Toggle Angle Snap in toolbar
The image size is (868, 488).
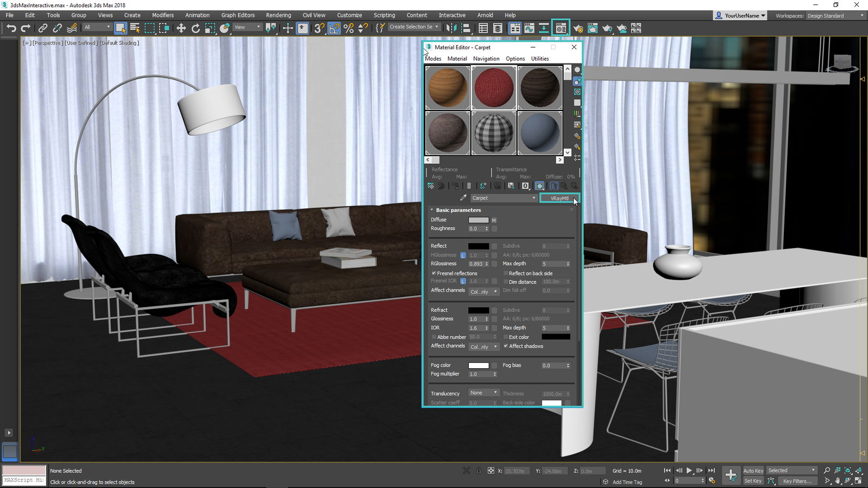[334, 28]
